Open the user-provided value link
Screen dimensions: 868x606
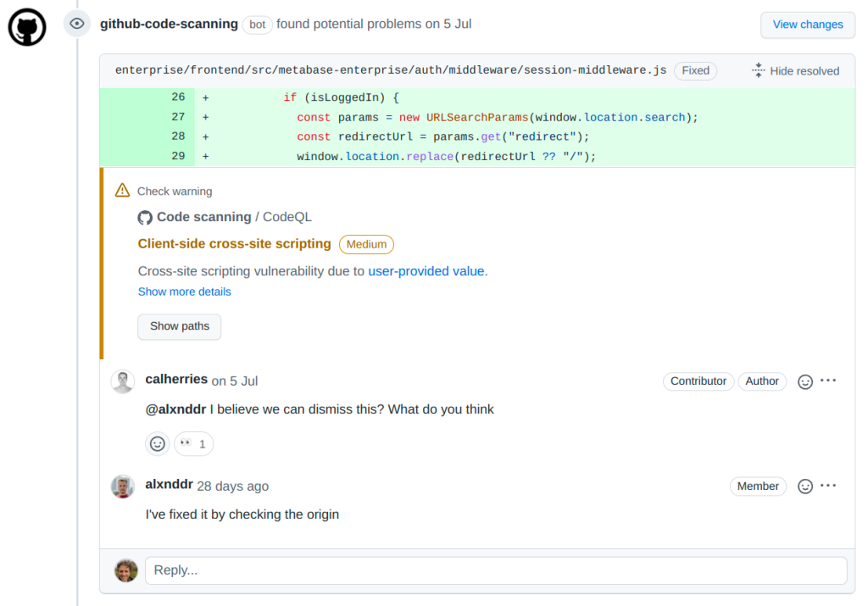pyautogui.click(x=426, y=271)
